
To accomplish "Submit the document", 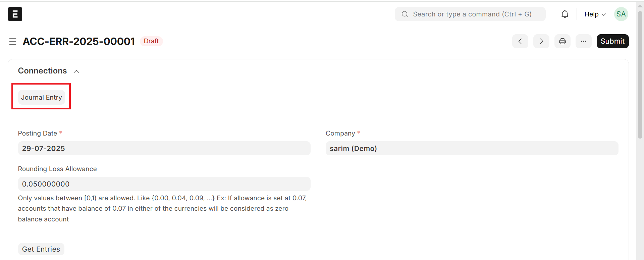I will pos(612,41).
